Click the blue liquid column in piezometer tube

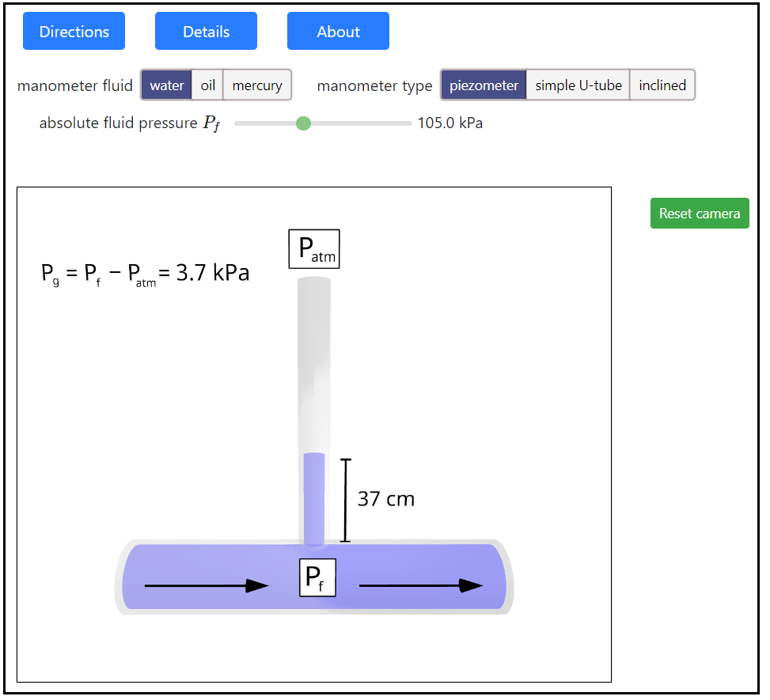click(314, 498)
